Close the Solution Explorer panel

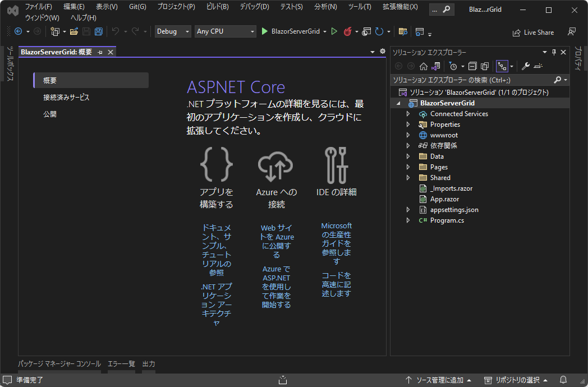click(x=563, y=53)
